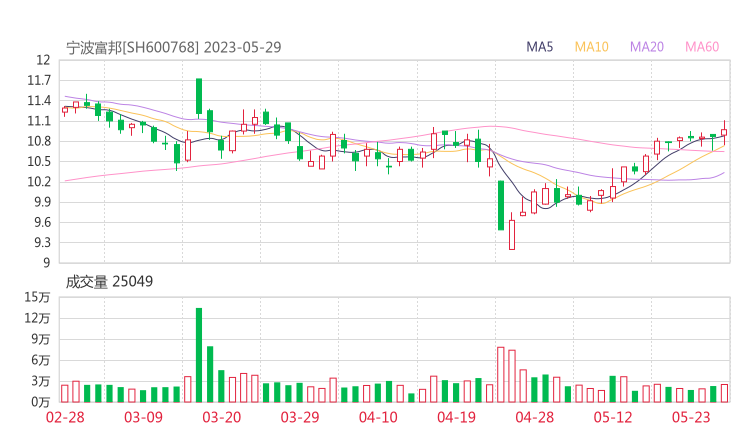Click the tall green candlestick peaking near 11.7

[199, 96]
